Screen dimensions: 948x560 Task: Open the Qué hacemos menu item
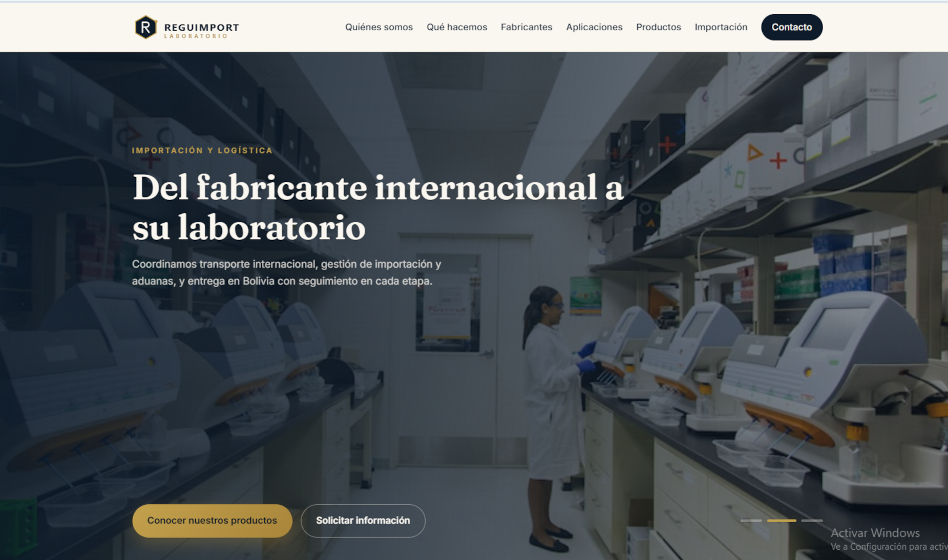pyautogui.click(x=457, y=27)
